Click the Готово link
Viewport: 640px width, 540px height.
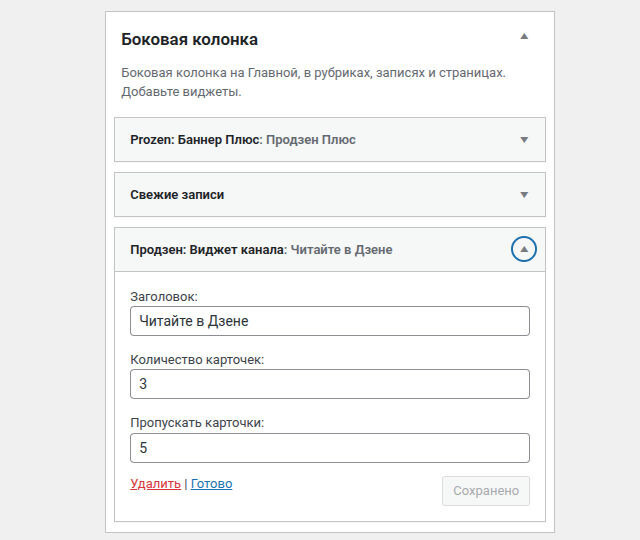[x=211, y=484]
